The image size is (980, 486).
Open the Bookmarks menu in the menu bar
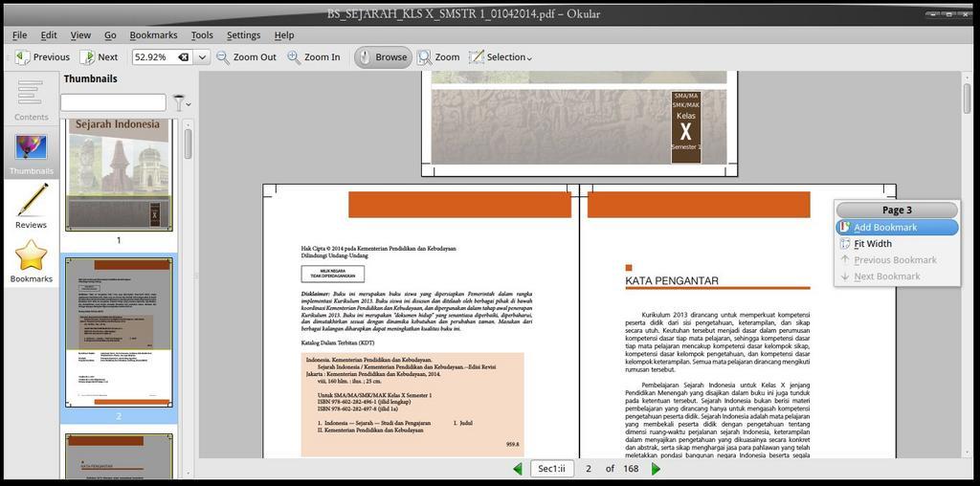(x=153, y=35)
